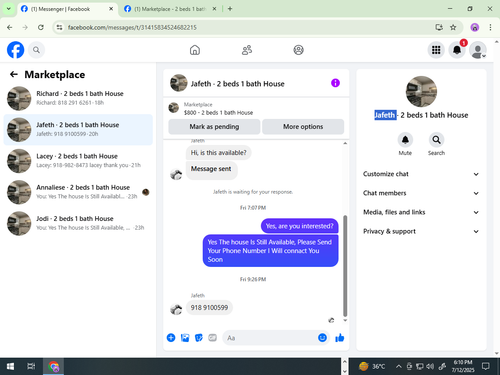Click "Hi, is this available?" message
Image resolution: width=500 pixels, height=375 pixels.
(218, 153)
